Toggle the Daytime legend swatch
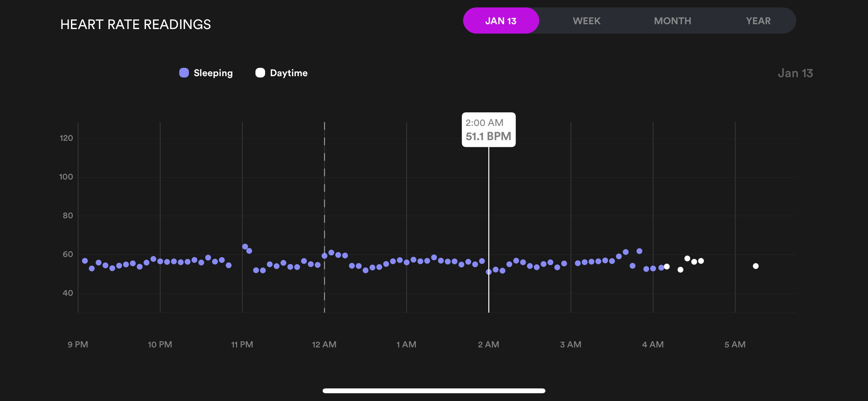 [x=260, y=73]
